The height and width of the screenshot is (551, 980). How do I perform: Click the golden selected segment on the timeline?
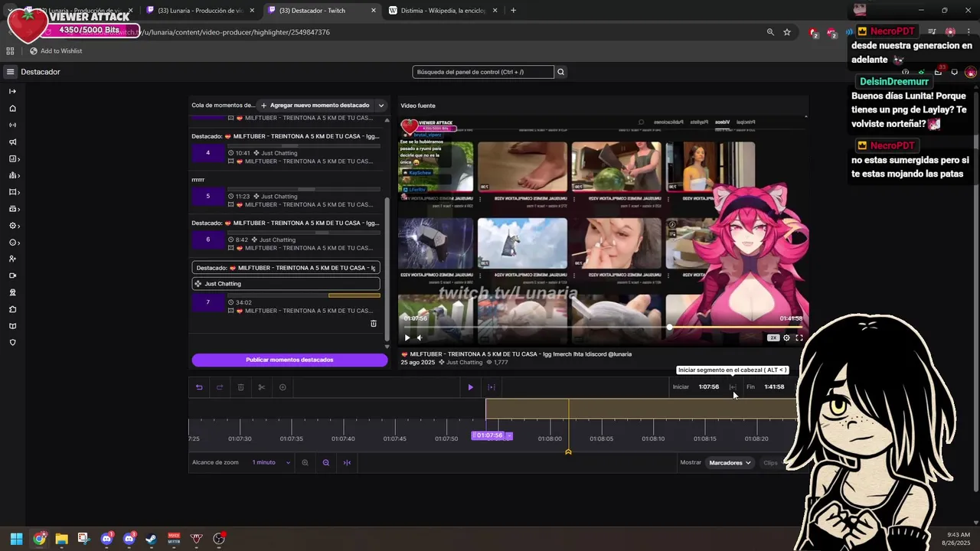641,409
